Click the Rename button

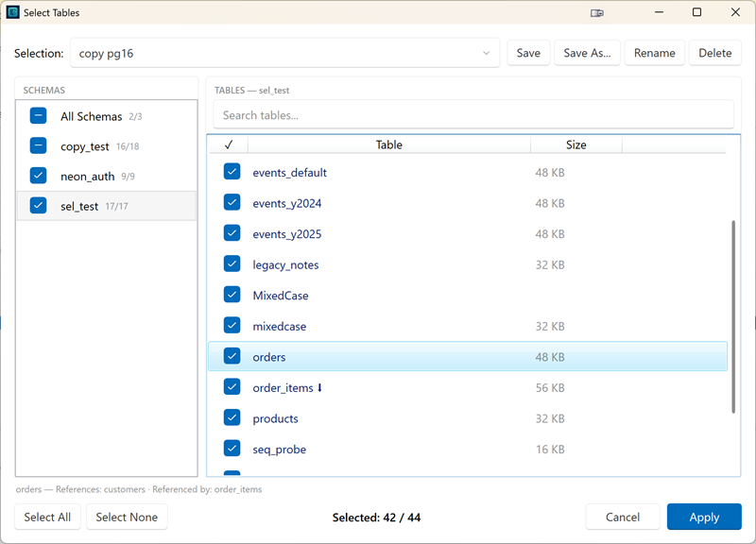pyautogui.click(x=654, y=53)
